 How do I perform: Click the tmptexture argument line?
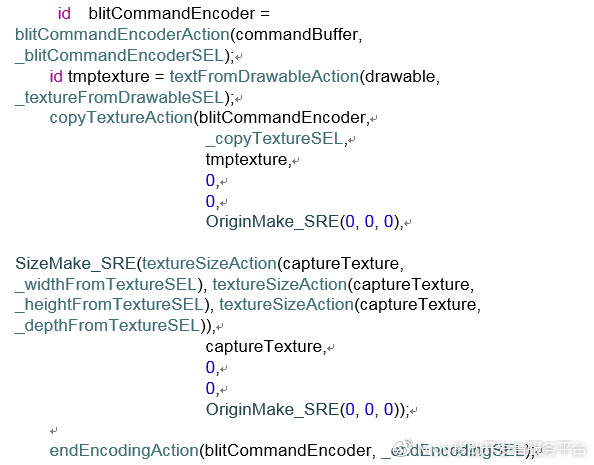click(x=247, y=160)
